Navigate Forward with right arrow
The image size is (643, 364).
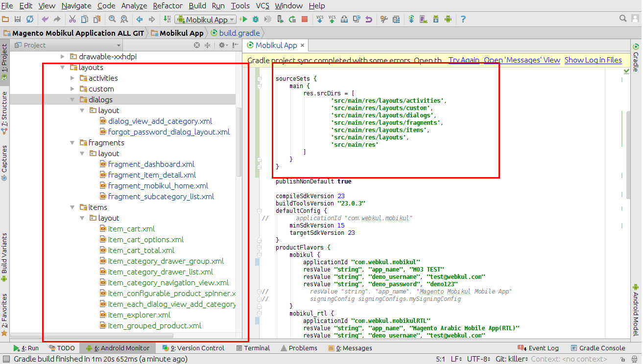(x=152, y=19)
